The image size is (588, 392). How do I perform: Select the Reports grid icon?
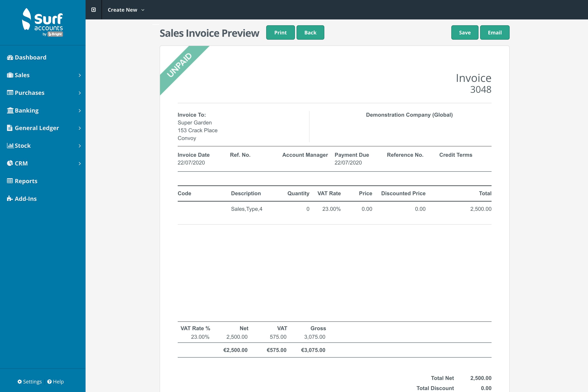[x=10, y=181]
